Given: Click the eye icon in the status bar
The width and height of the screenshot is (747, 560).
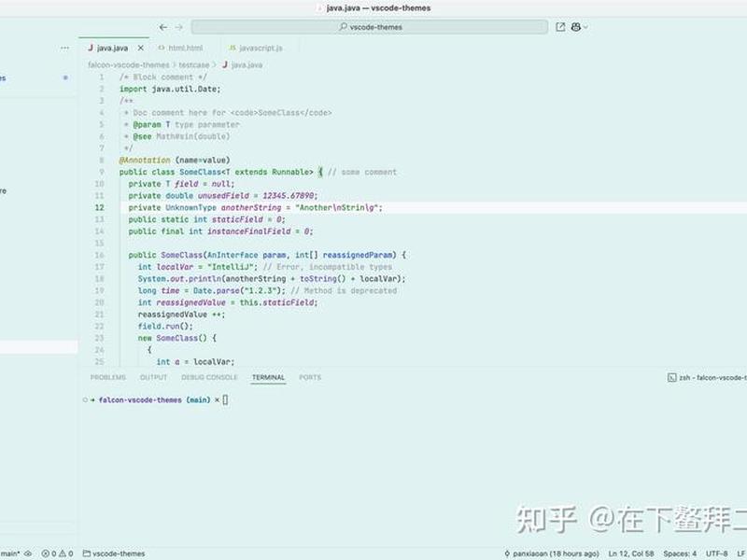Looking at the screenshot, I should click(x=28, y=553).
